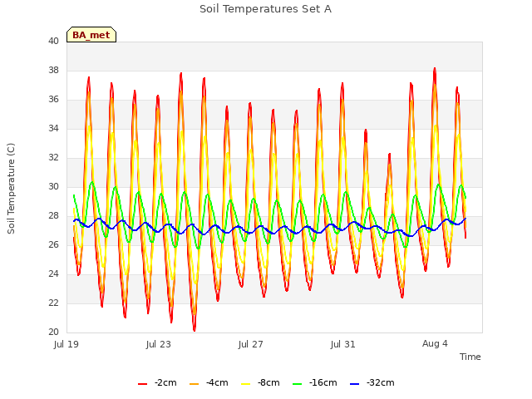The image size is (532, 399).
Task: Click the blue -32cm legend swatch
Action: pyautogui.click(x=354, y=384)
